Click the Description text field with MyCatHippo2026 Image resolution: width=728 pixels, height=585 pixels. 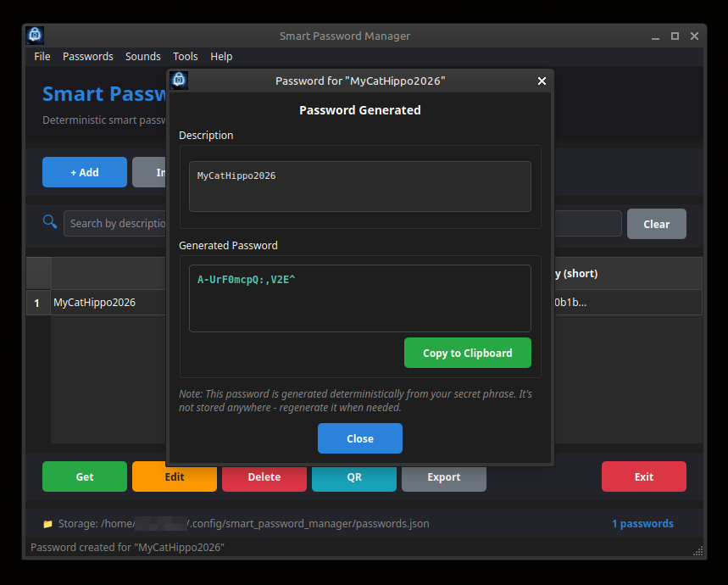click(x=360, y=187)
